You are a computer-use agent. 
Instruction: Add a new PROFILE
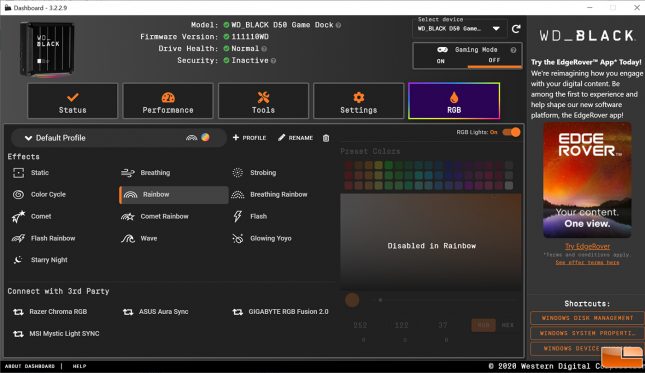249,138
